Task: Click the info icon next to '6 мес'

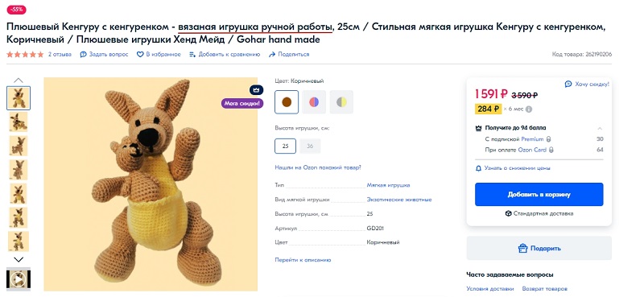Action: pos(529,109)
